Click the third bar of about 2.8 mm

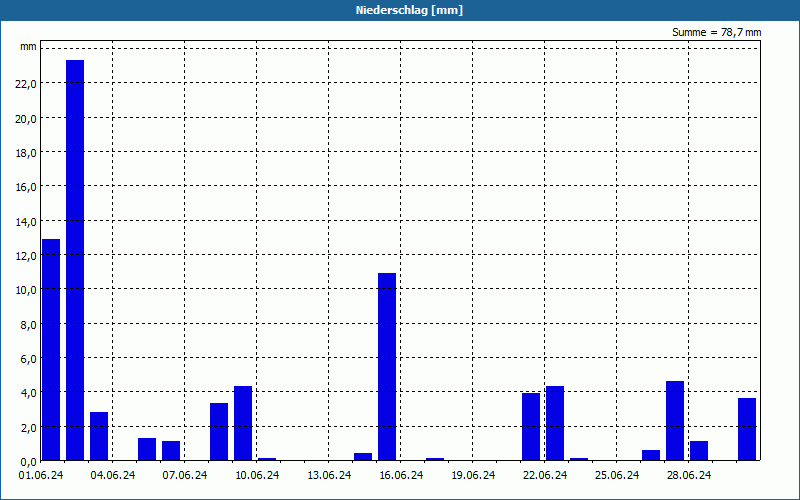(x=99, y=436)
